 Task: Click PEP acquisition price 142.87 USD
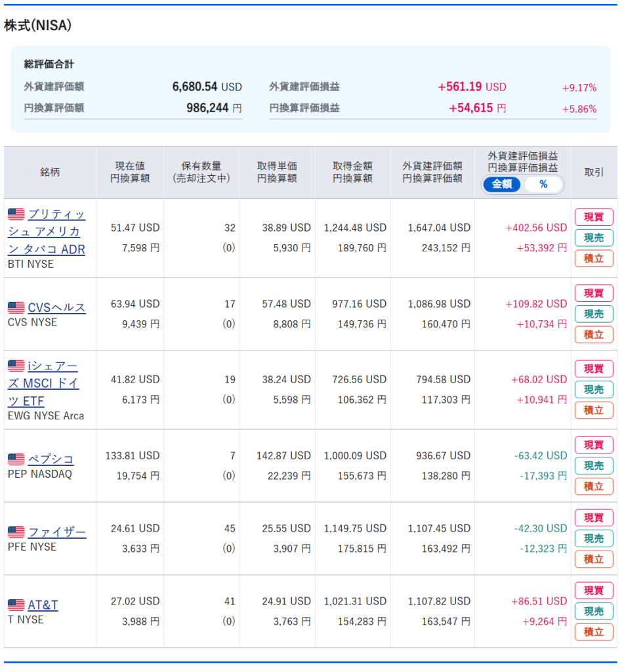[283, 455]
